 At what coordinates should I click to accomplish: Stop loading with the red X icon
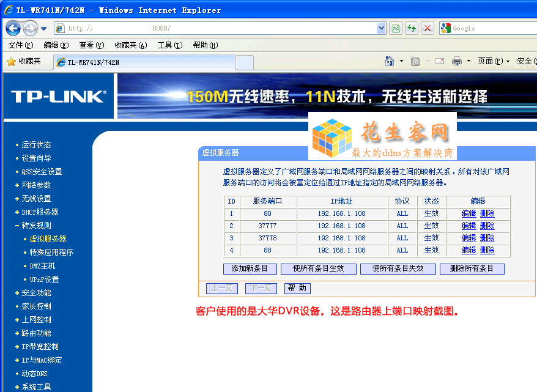click(428, 28)
